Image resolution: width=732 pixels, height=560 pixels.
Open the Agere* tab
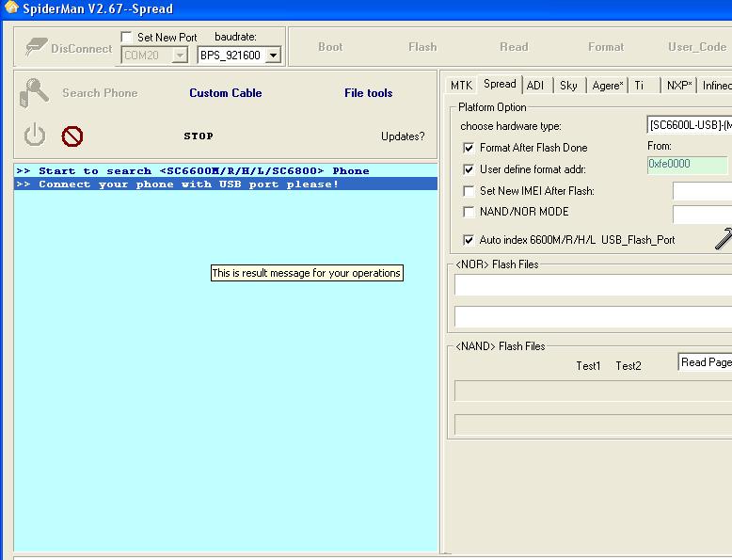608,86
